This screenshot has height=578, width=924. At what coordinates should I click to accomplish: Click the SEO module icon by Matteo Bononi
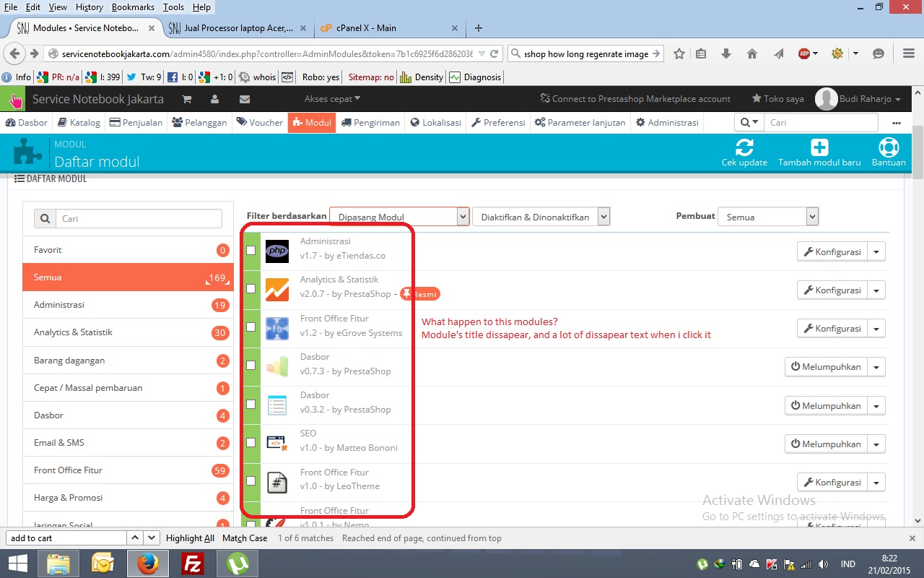pyautogui.click(x=277, y=443)
